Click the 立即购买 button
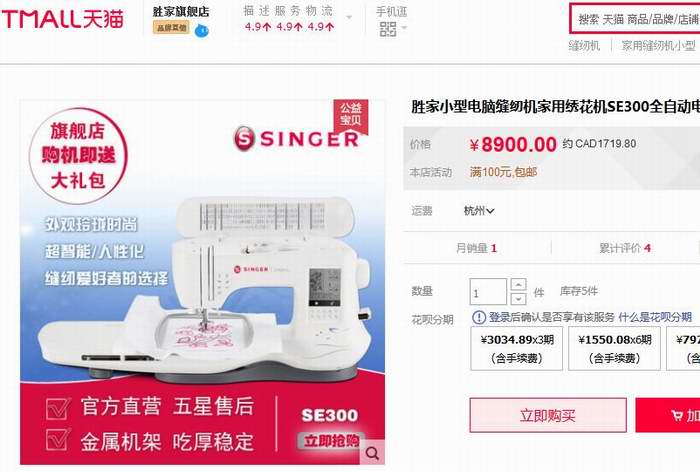 coord(548,416)
